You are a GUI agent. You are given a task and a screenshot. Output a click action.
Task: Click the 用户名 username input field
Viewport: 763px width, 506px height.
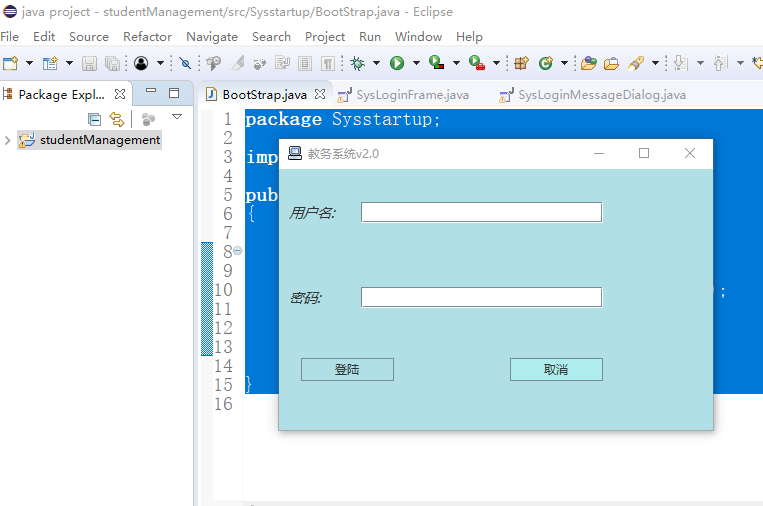point(482,213)
